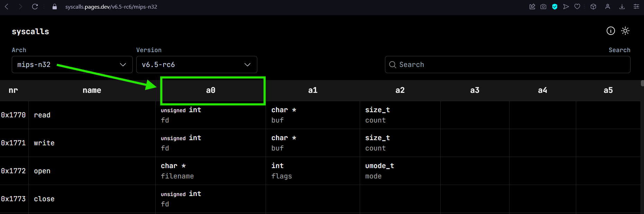Toggle the blue shield privacy protection icon

pos(555,7)
